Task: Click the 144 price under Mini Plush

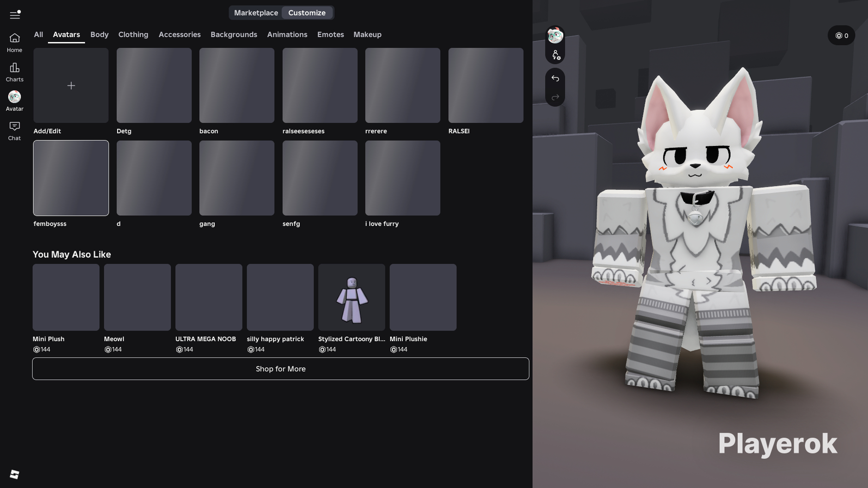Action: click(x=41, y=349)
